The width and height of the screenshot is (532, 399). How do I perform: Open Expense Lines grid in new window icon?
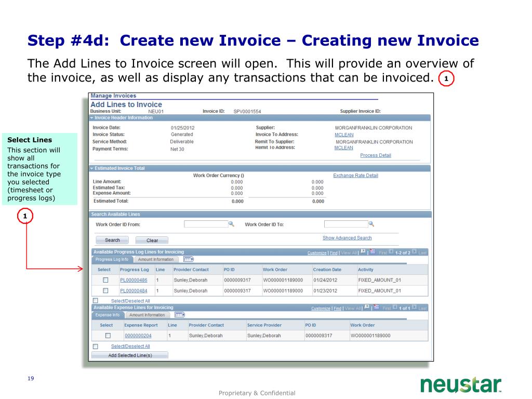[x=367, y=307]
